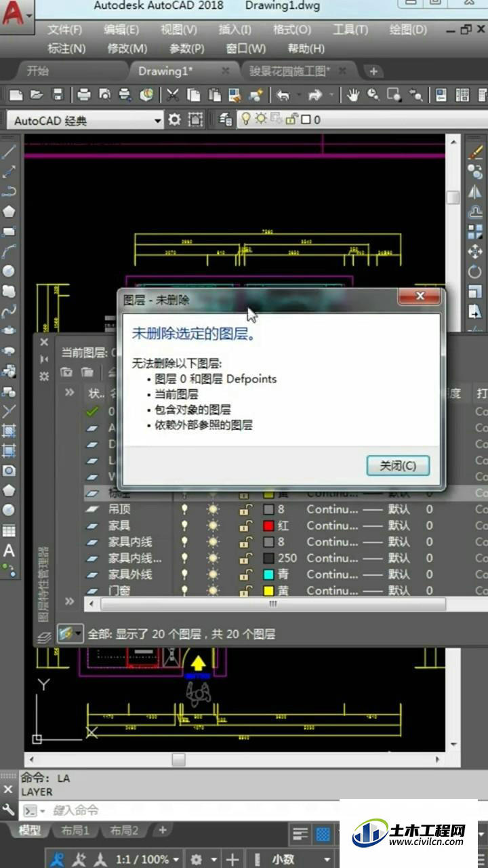Click the New drawing icon
The width and height of the screenshot is (488, 868).
15,95
